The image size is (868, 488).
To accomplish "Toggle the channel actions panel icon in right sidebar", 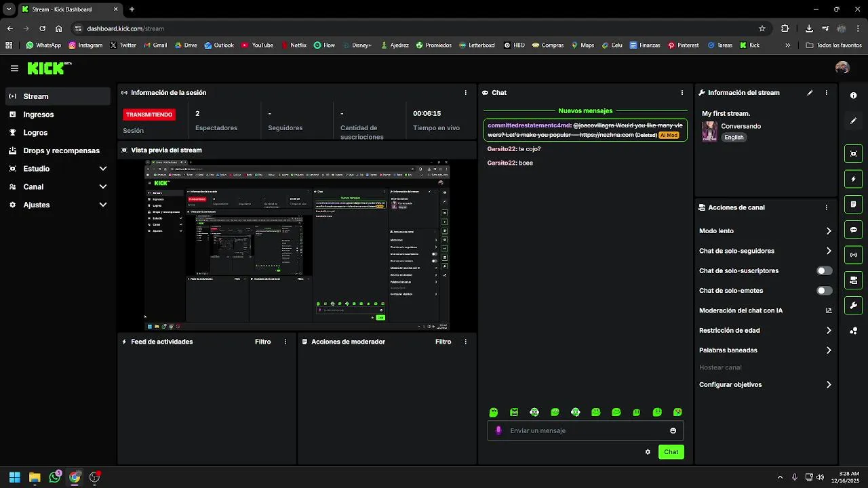I will pos(853,280).
